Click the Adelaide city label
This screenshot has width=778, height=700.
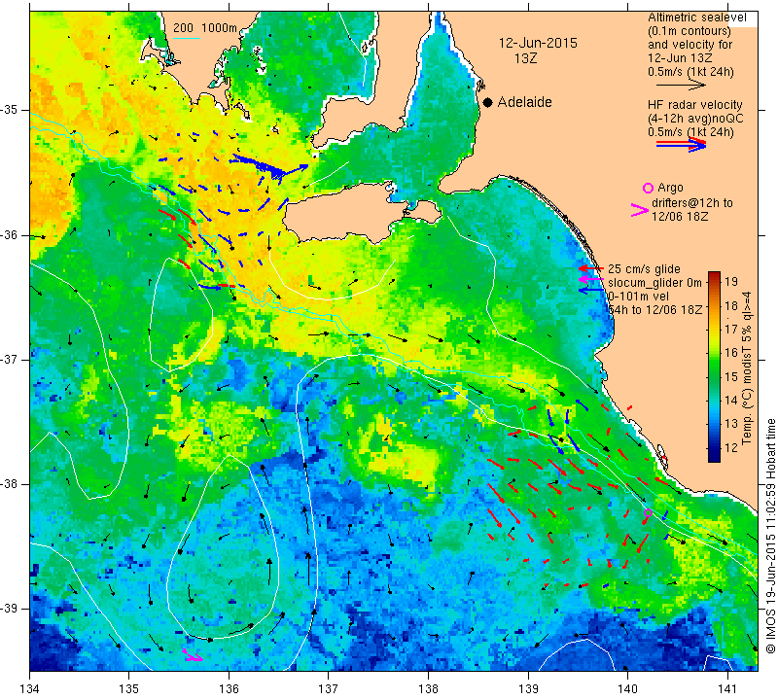(x=524, y=102)
